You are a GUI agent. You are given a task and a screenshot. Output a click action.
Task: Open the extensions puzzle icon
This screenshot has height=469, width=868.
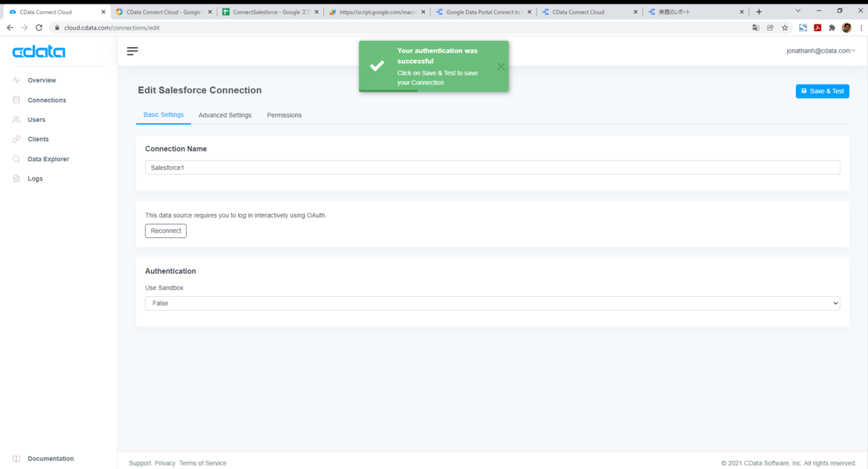(832, 27)
